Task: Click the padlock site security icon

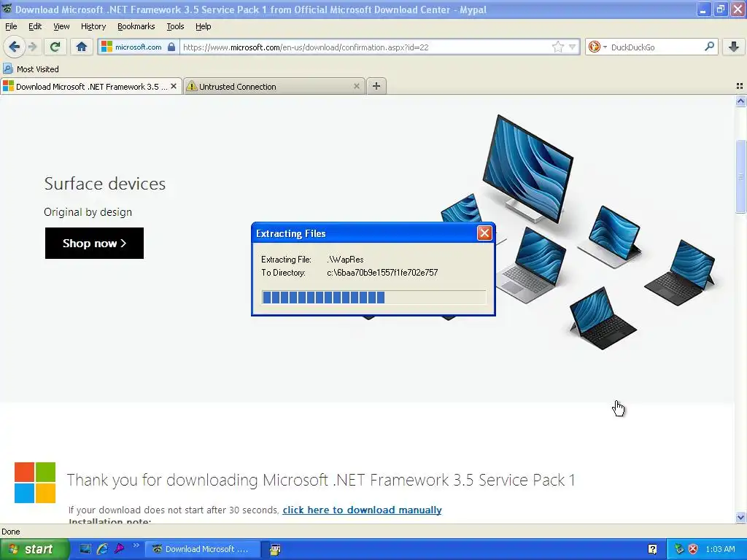Action: click(x=171, y=47)
